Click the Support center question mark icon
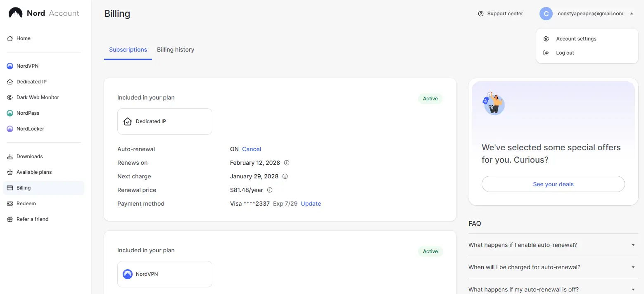This screenshot has height=294, width=644. [480, 14]
